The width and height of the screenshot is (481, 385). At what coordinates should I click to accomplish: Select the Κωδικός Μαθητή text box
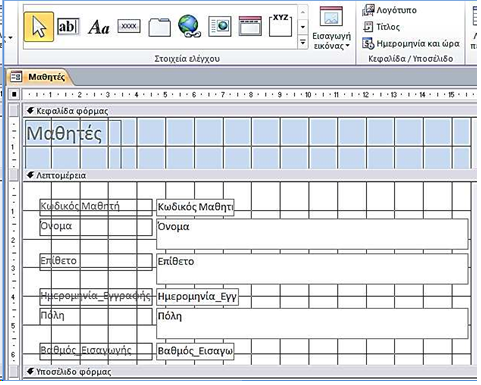coord(195,207)
